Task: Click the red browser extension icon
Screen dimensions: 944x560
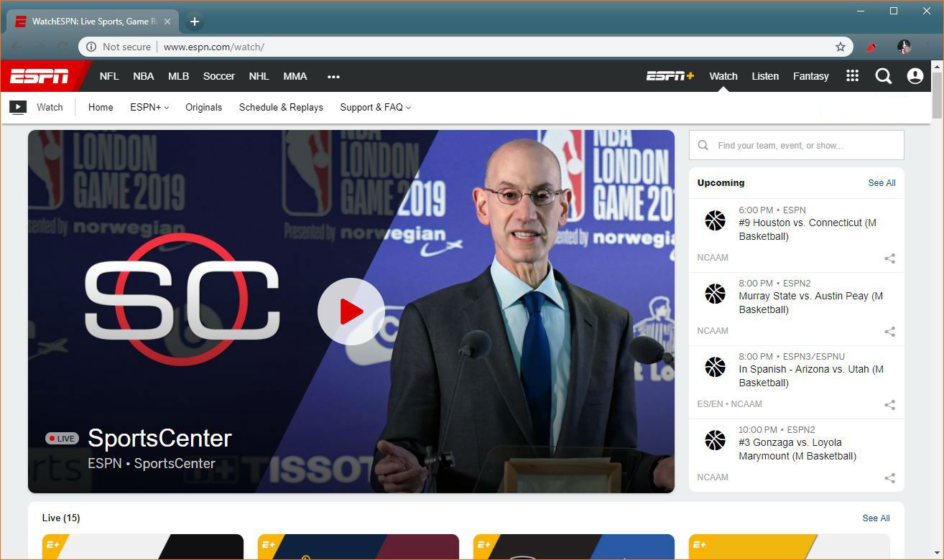Action: click(x=871, y=47)
